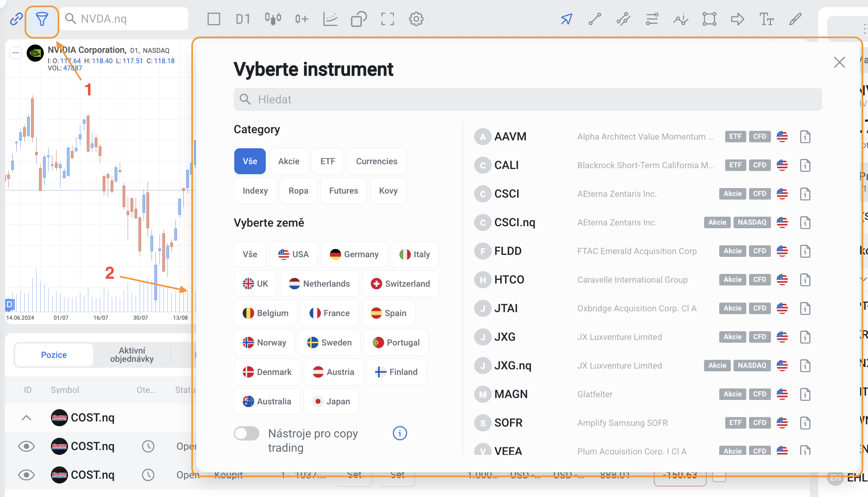868x497 pixels.
Task: Toggle visibility eye on second COST.nq row
Action: tap(27, 446)
